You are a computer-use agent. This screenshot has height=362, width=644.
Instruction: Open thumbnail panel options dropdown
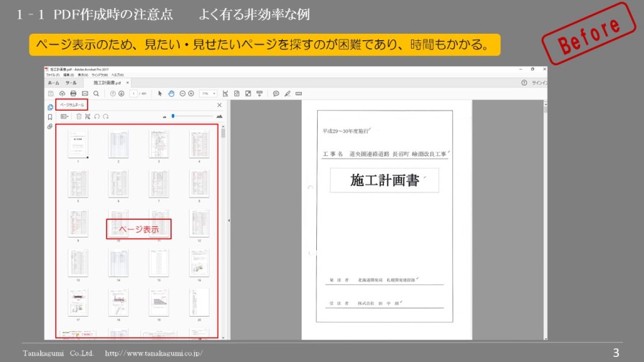64,116
